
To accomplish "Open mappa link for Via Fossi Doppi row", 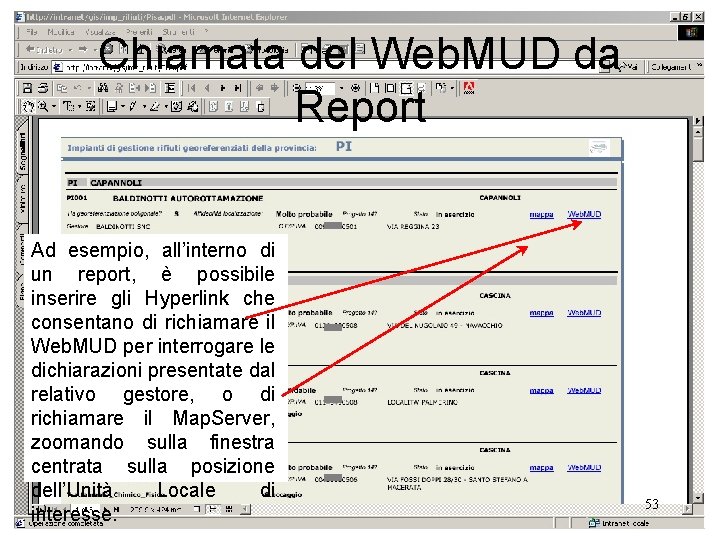I will [541, 467].
